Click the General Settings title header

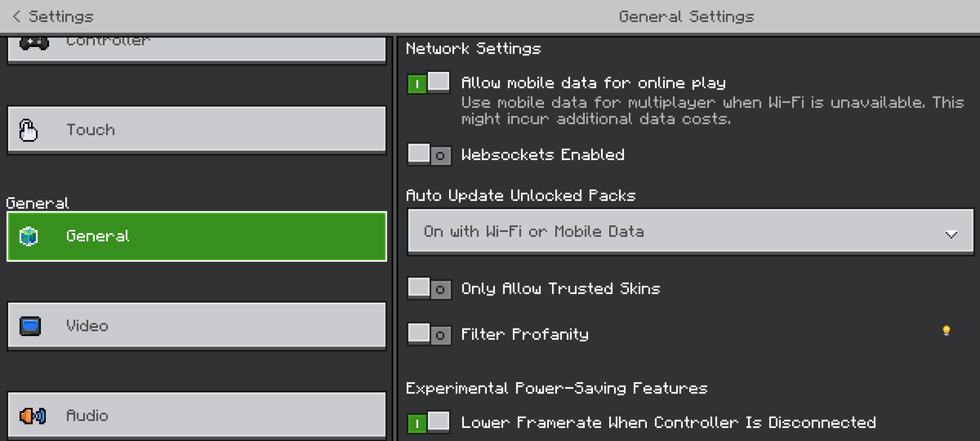click(686, 17)
